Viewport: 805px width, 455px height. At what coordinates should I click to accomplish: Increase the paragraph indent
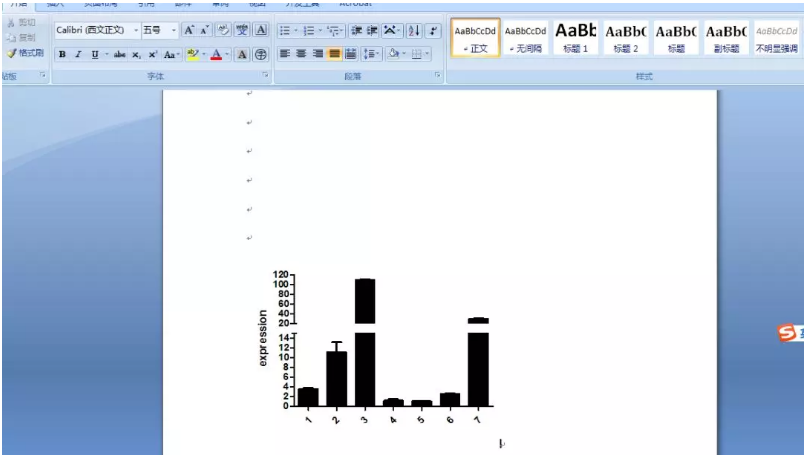click(372, 31)
